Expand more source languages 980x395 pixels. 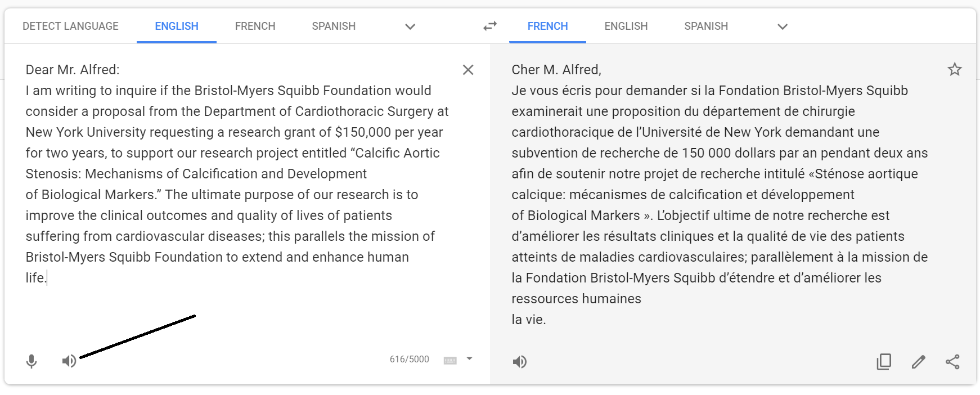[x=410, y=26]
